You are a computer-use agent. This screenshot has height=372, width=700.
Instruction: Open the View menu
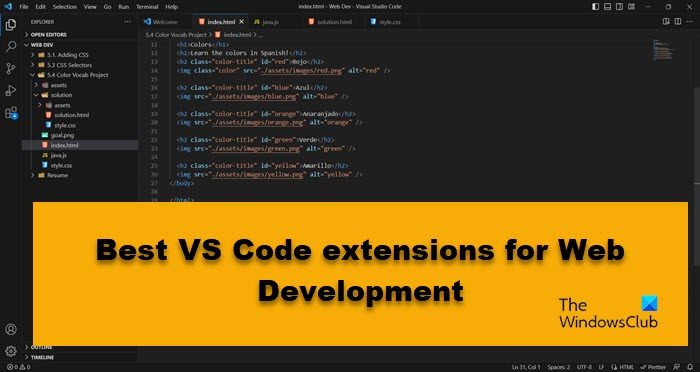[90, 7]
